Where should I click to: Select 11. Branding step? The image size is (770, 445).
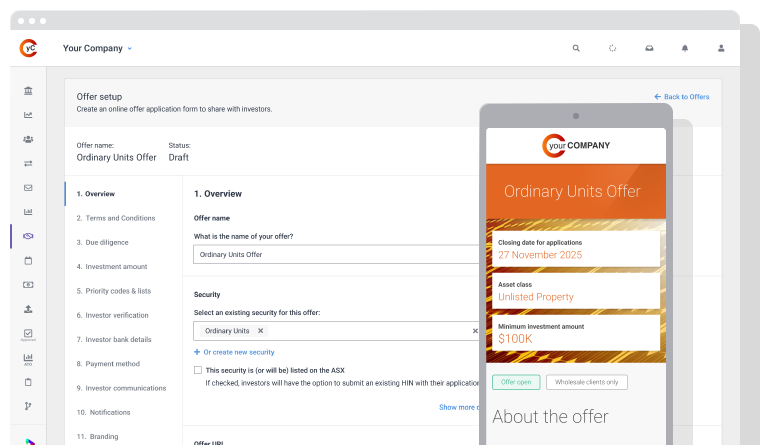97,437
